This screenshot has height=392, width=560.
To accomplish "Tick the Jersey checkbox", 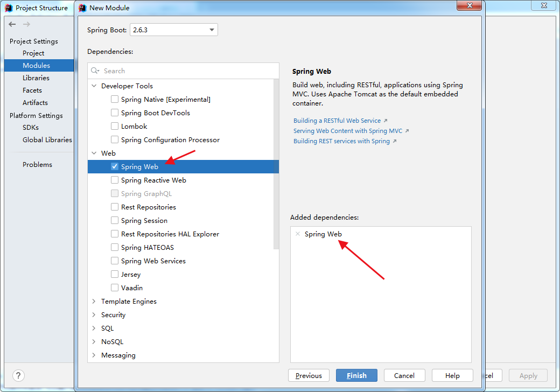I will coord(115,274).
